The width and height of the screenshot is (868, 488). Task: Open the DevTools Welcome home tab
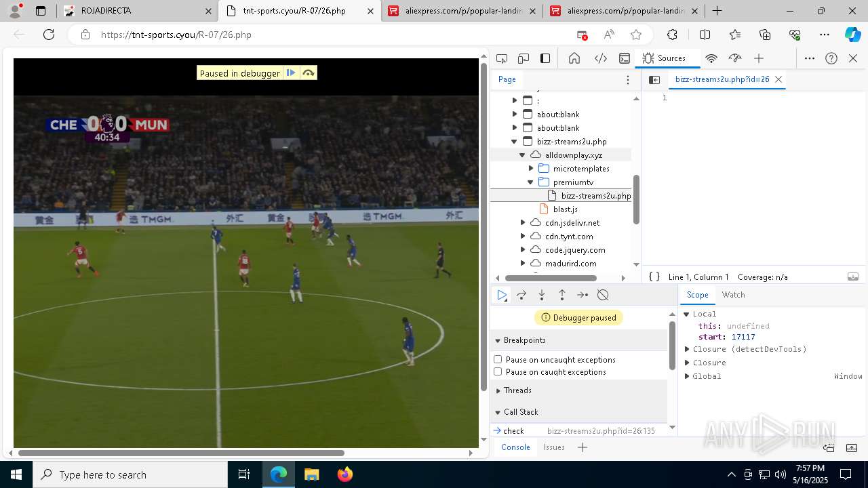(x=574, y=58)
